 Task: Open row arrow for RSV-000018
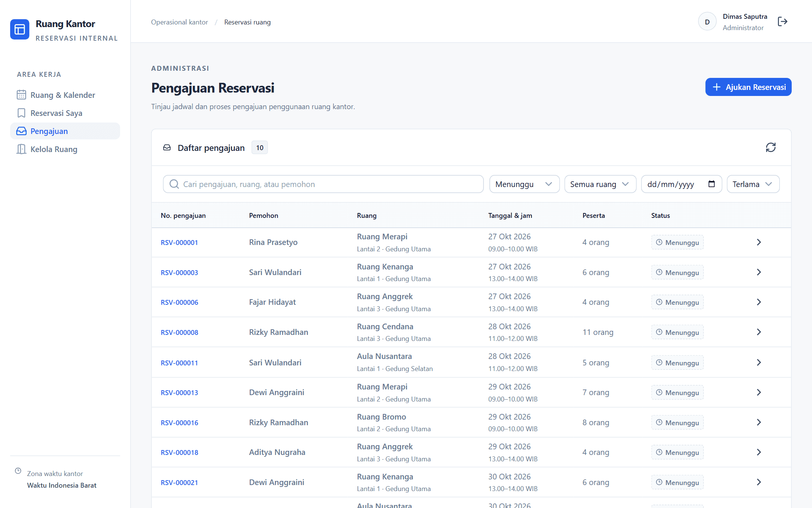coord(759,452)
